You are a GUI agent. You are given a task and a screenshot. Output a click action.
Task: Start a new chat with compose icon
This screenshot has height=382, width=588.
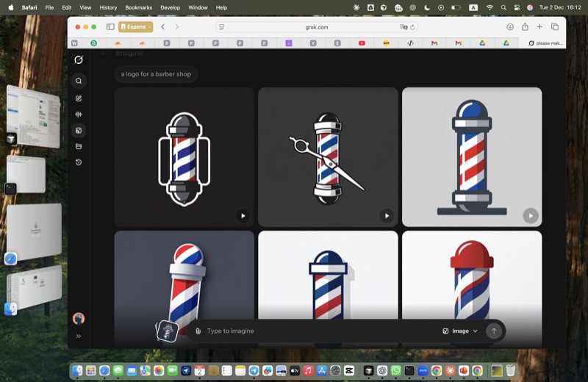[x=79, y=98]
